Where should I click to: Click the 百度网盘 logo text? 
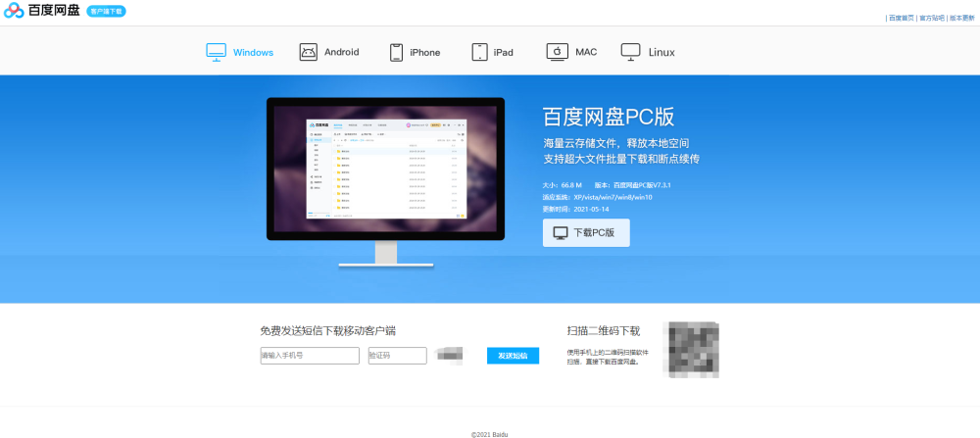pos(54,10)
